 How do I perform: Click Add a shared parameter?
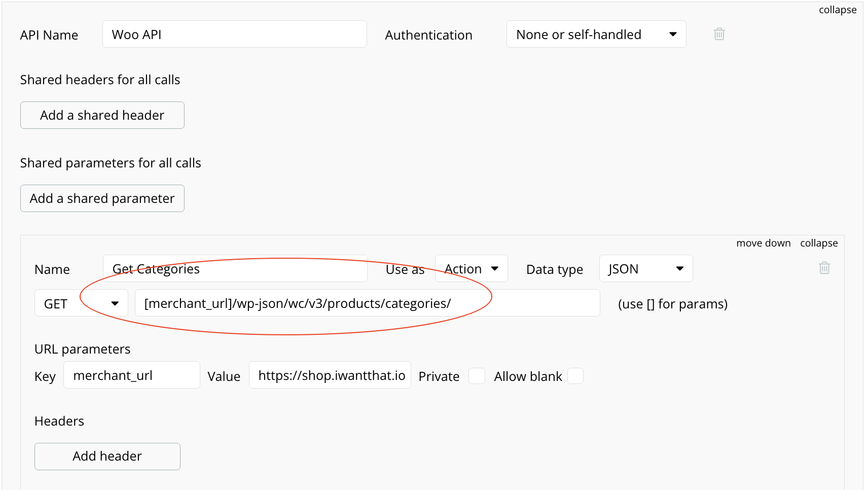102,198
